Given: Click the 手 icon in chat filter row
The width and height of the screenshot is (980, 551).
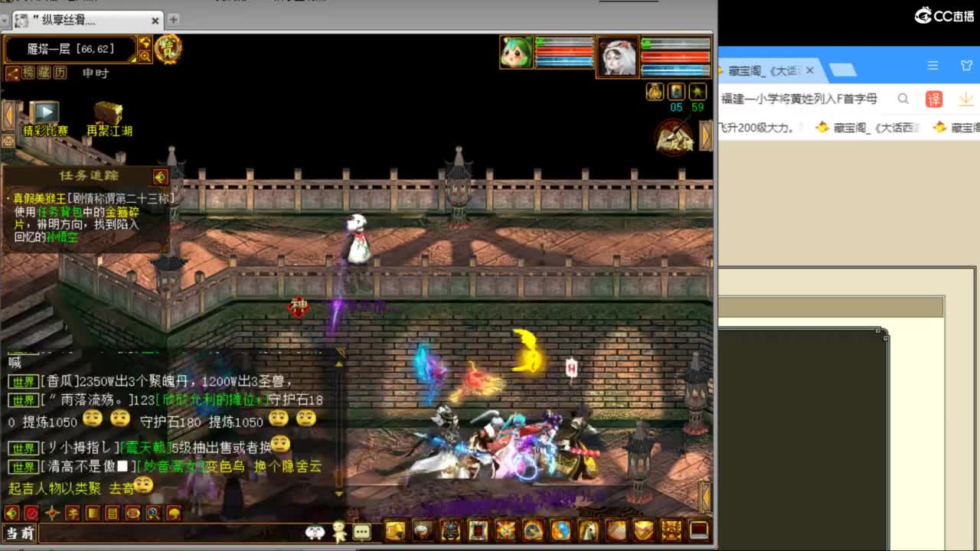Looking at the screenshot, I should point(72,513).
